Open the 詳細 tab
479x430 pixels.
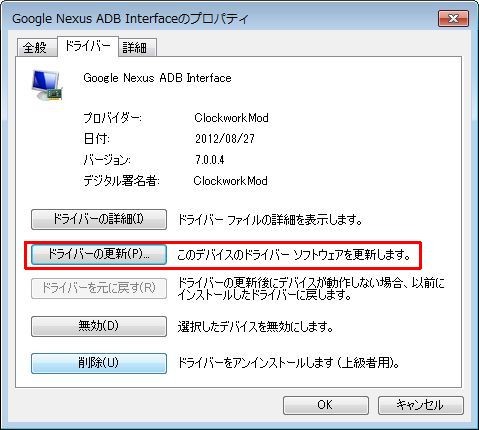137,48
